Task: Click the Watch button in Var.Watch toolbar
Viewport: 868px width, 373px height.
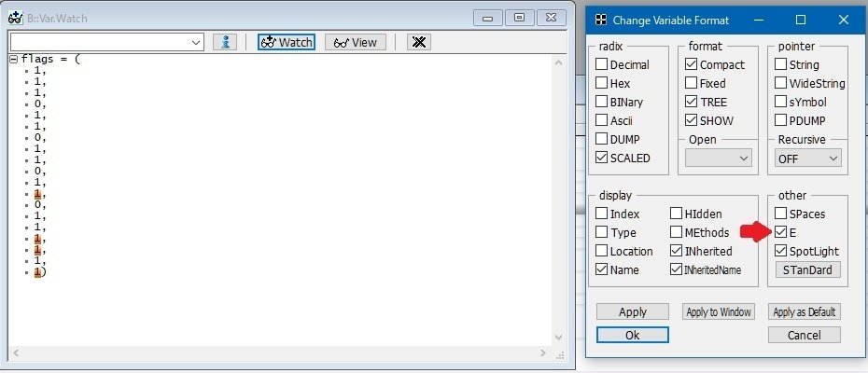Action: click(x=287, y=42)
